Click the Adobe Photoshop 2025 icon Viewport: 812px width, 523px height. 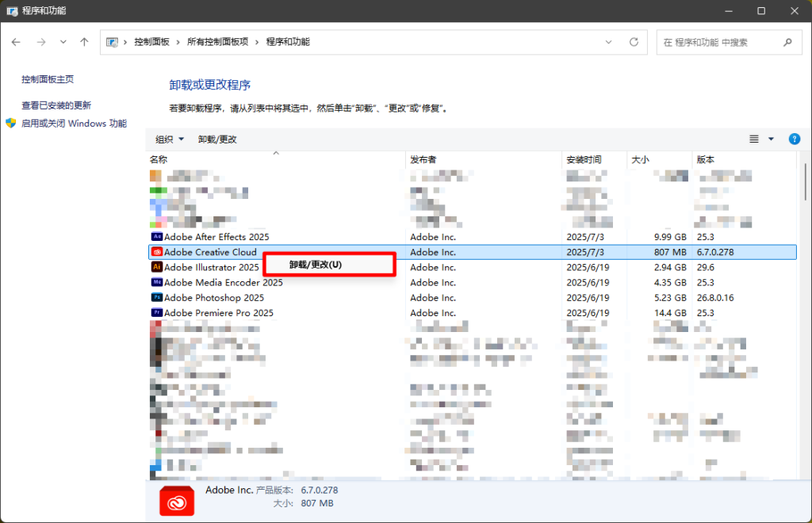(157, 297)
